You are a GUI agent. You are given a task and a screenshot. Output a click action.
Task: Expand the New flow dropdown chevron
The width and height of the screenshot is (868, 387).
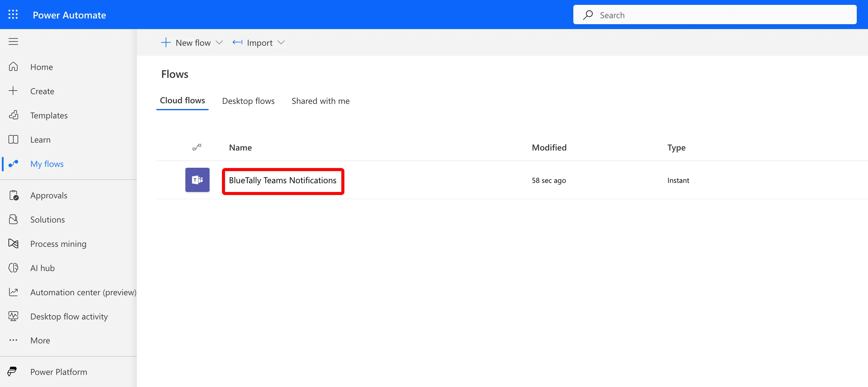(219, 42)
